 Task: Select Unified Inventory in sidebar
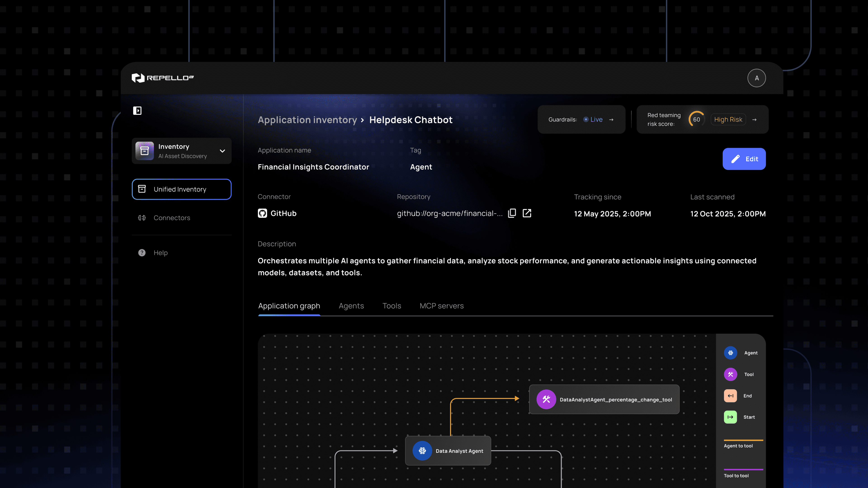click(x=182, y=189)
